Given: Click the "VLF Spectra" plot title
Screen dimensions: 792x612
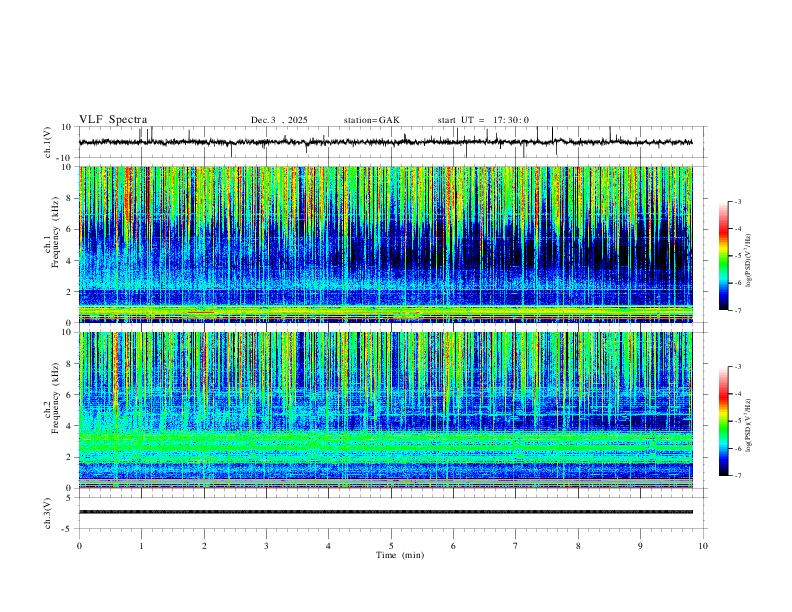Looking at the screenshot, I should click(x=113, y=120).
